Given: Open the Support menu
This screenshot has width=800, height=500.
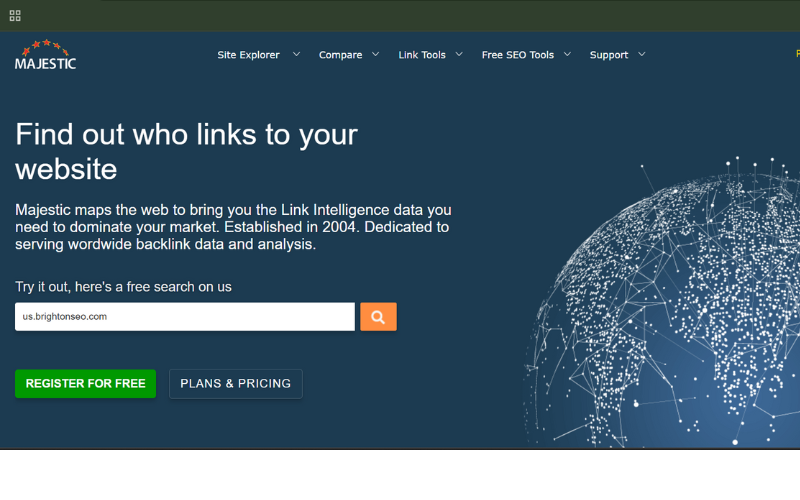Looking at the screenshot, I should click(609, 55).
